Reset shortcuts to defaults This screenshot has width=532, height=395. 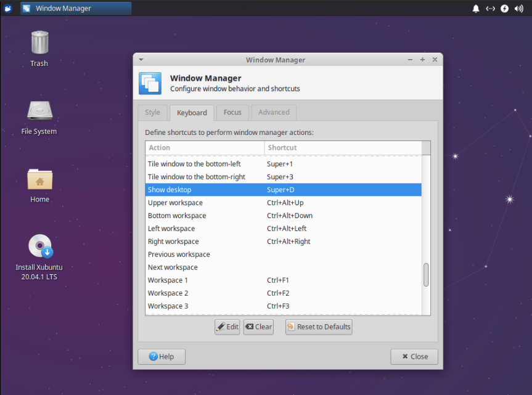pyautogui.click(x=318, y=327)
